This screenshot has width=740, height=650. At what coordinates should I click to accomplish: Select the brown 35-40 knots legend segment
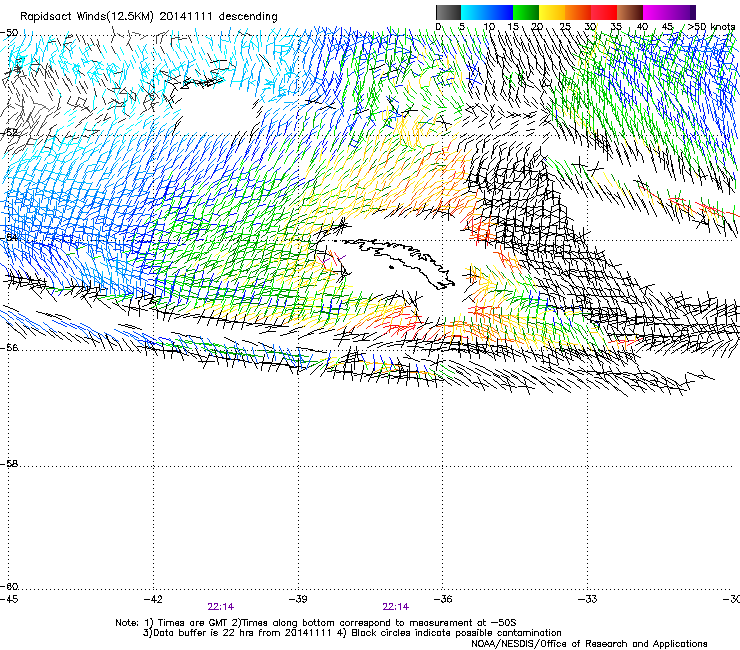point(630,12)
